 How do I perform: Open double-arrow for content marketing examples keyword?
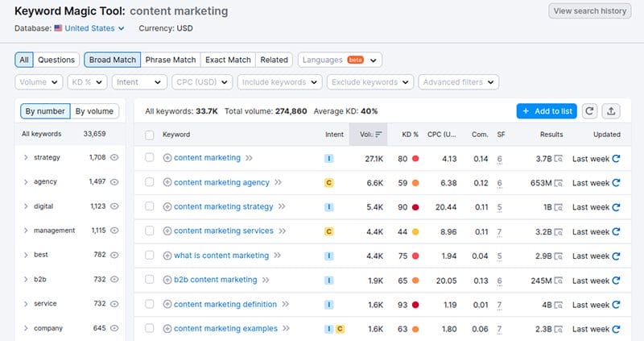point(287,329)
